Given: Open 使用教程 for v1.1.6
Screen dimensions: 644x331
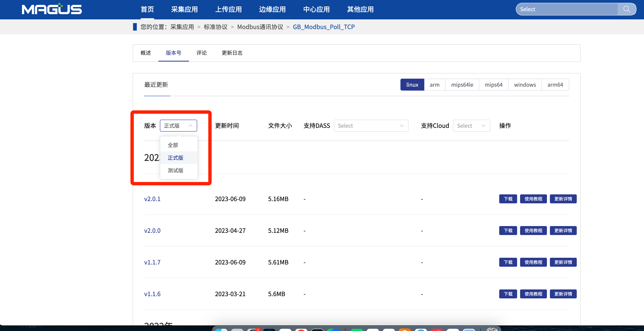Looking at the screenshot, I should 533,294.
